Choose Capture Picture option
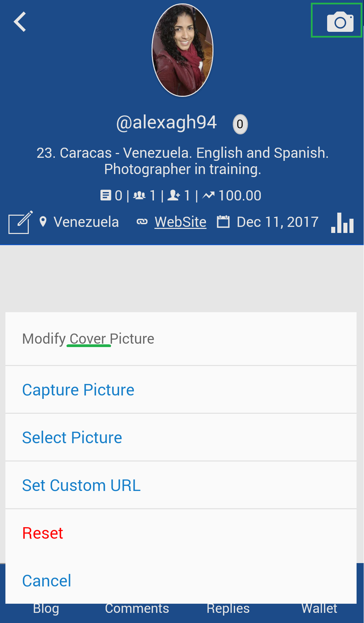 point(78,390)
